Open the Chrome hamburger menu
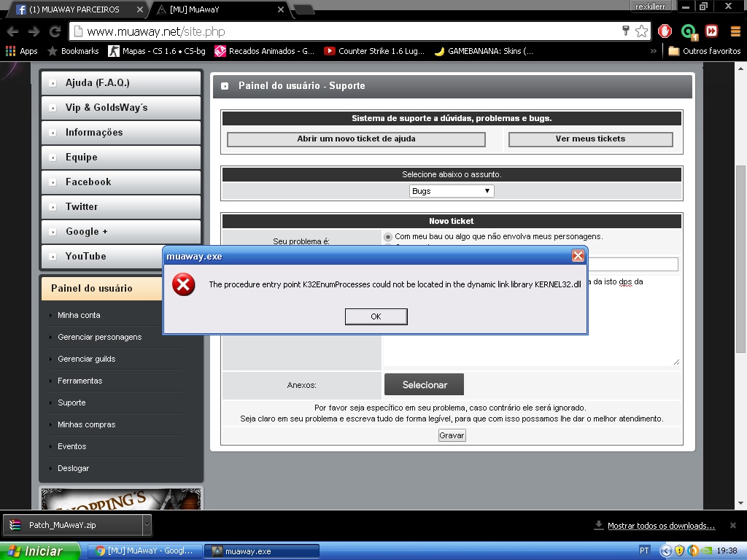The height and width of the screenshot is (560, 747). click(x=733, y=31)
